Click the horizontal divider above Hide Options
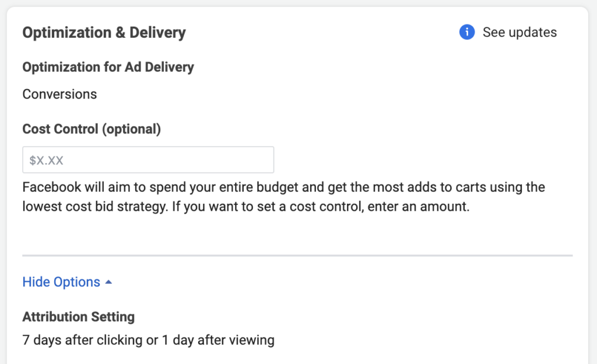Screen dimensions: 597x364 (297, 255)
